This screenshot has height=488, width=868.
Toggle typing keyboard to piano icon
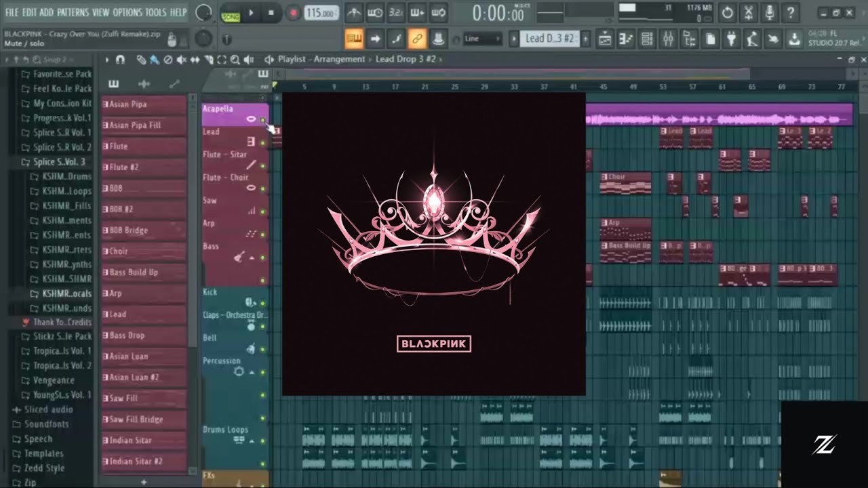pos(354,39)
